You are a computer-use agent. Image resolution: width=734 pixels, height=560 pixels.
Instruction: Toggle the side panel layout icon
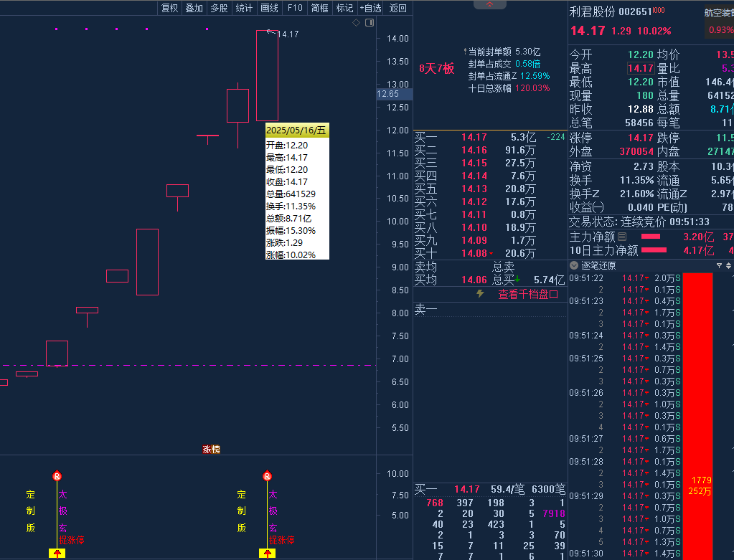point(370,22)
